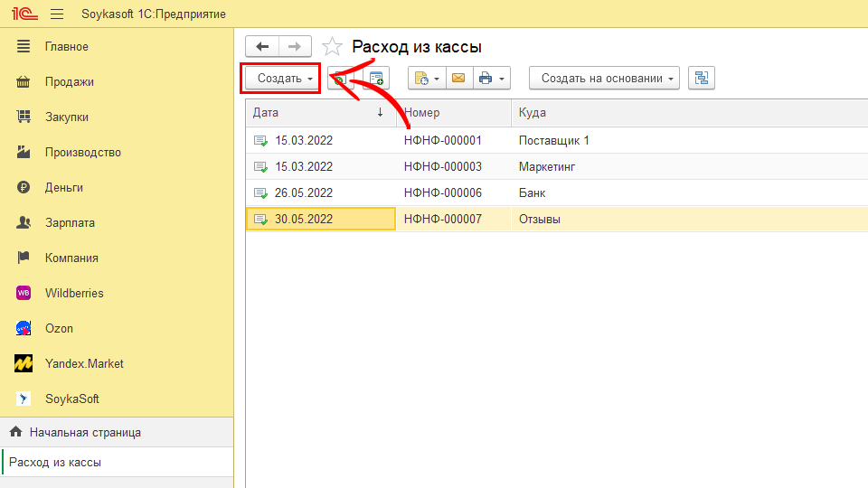Switch to the Начальная страница tab

coord(84,432)
